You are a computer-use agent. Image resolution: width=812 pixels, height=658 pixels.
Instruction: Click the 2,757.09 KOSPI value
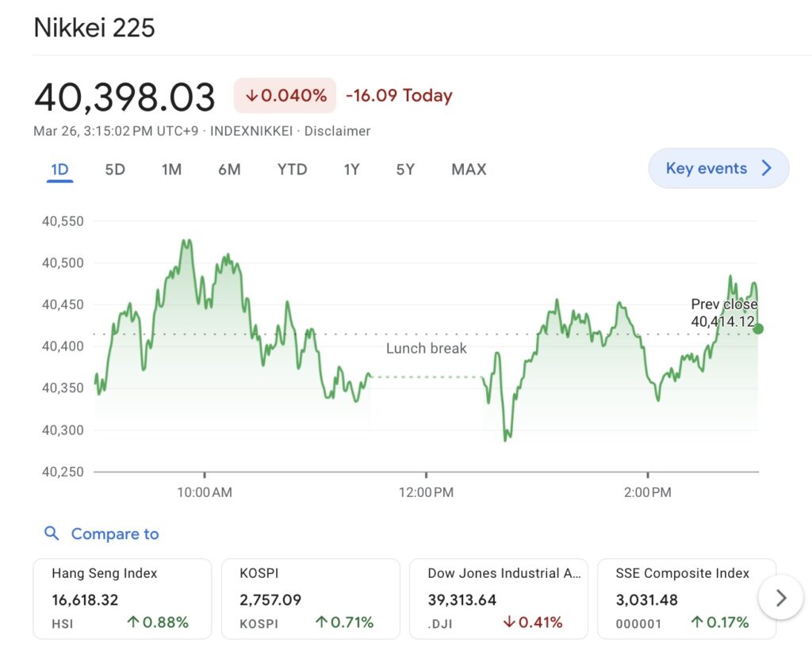pos(270,599)
